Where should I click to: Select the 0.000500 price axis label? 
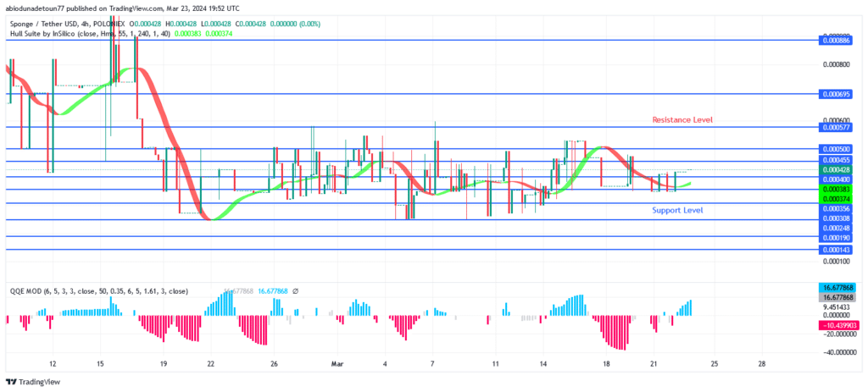tap(837, 149)
